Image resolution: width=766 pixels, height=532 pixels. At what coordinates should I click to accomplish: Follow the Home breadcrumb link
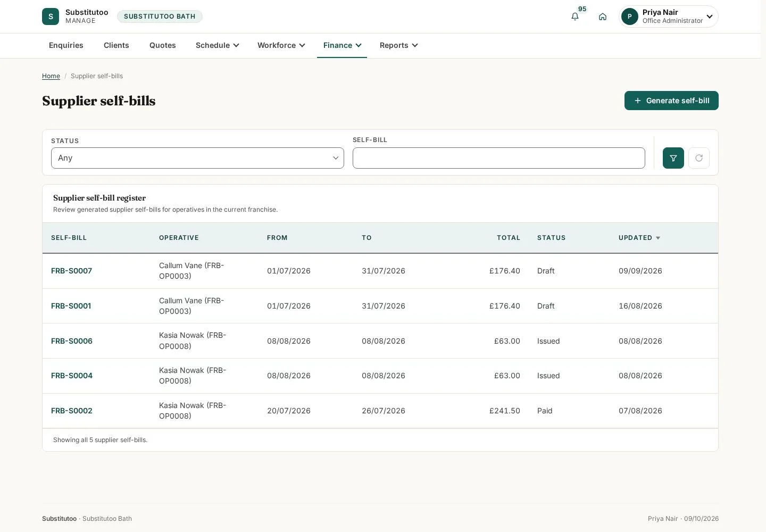[x=51, y=76]
